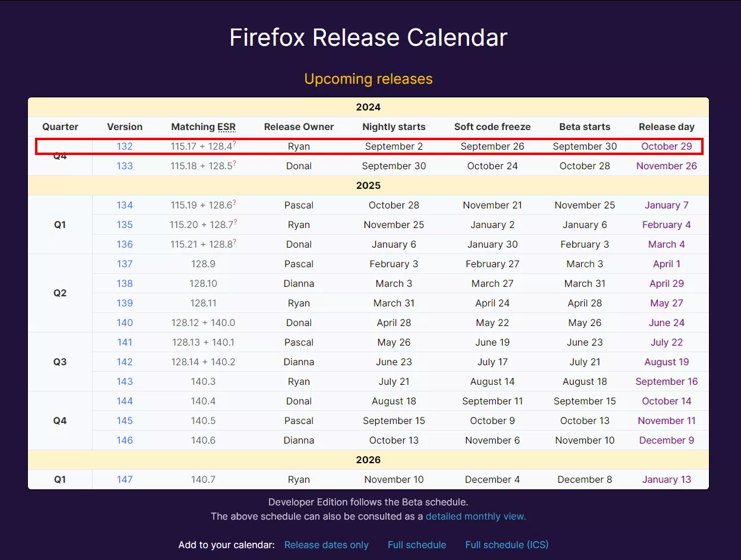Click the question mark beside 115.19 + 128.6
The width and height of the screenshot is (741, 560).
pyautogui.click(x=235, y=203)
